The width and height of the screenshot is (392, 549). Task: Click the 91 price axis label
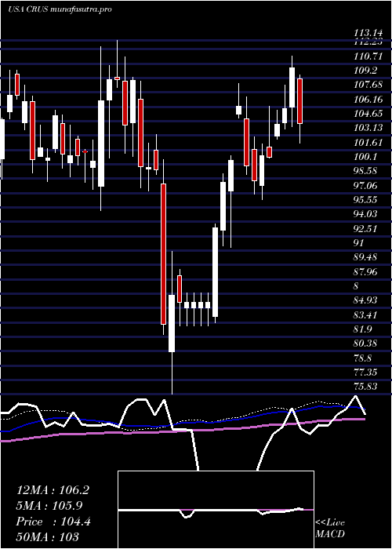[x=359, y=242]
